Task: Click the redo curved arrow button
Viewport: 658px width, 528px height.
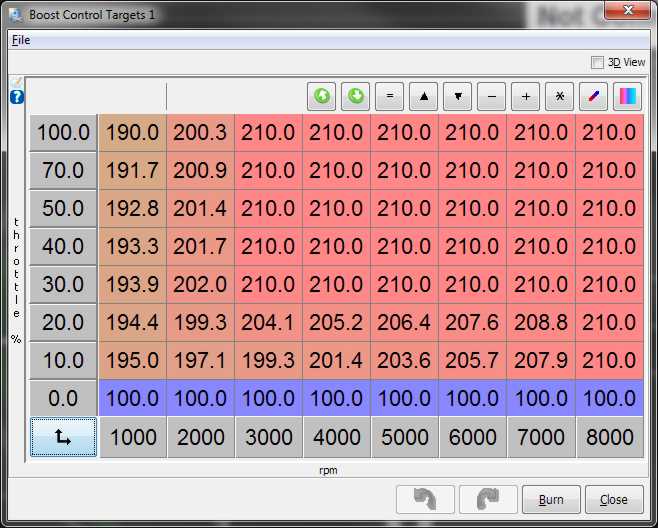Action: [488, 499]
